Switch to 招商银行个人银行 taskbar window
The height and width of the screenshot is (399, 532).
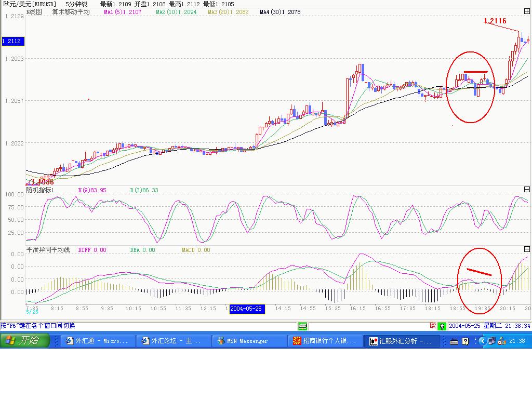pyautogui.click(x=325, y=341)
